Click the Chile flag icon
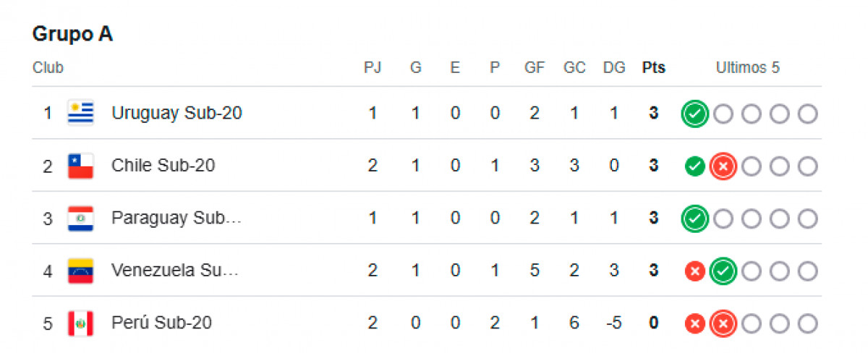Image resolution: width=868 pixels, height=353 pixels. (80, 166)
